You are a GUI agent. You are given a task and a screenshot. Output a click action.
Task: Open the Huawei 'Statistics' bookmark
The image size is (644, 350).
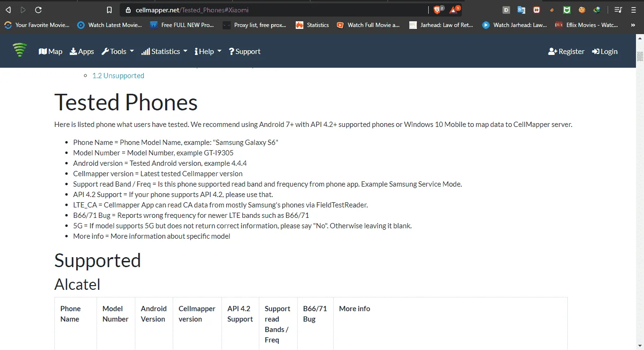click(312, 25)
